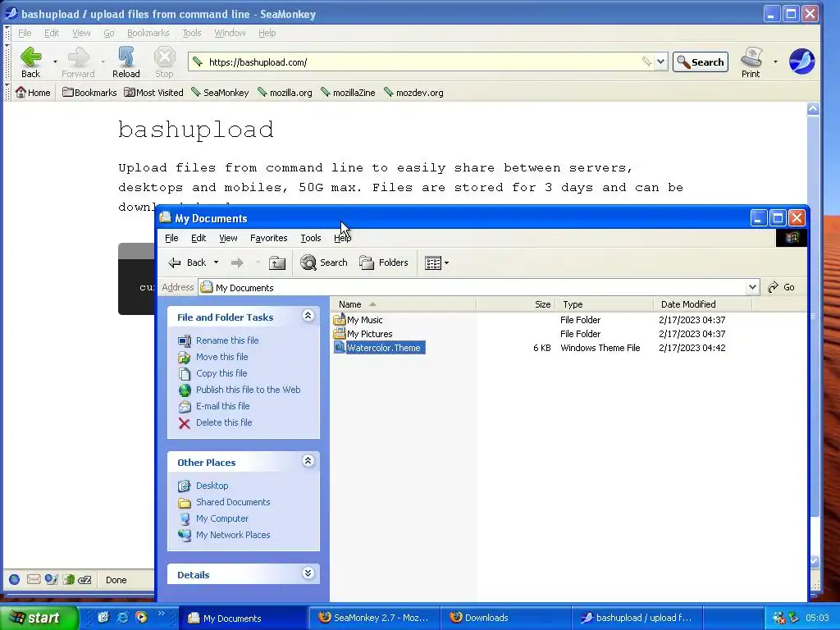This screenshot has height=630, width=840.
Task: Click the Windows Start button
Action: tap(39, 618)
